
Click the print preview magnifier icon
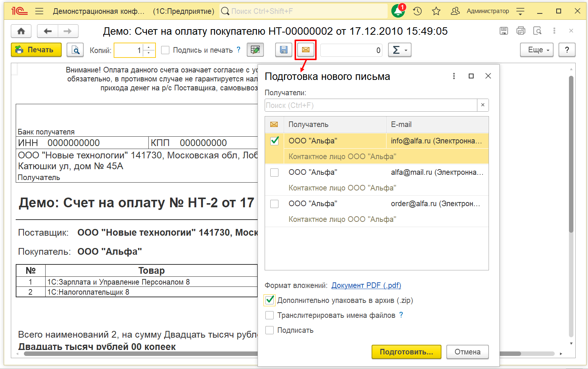75,50
